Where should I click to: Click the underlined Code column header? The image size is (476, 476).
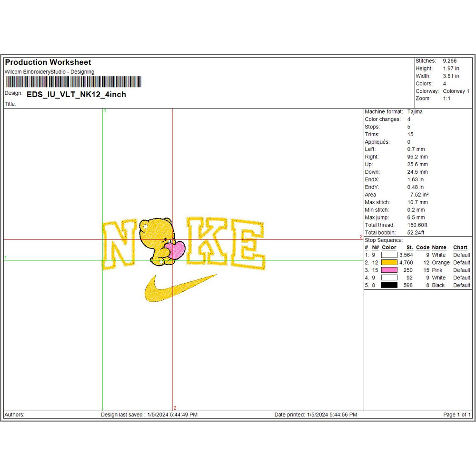pyautogui.click(x=422, y=248)
